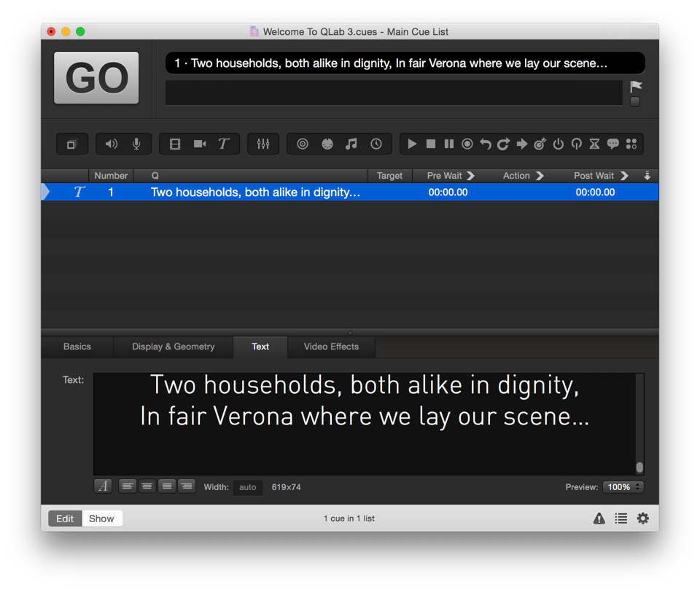700x590 pixels.
Task: Create a Fade cue with mixer icon
Action: [263, 144]
